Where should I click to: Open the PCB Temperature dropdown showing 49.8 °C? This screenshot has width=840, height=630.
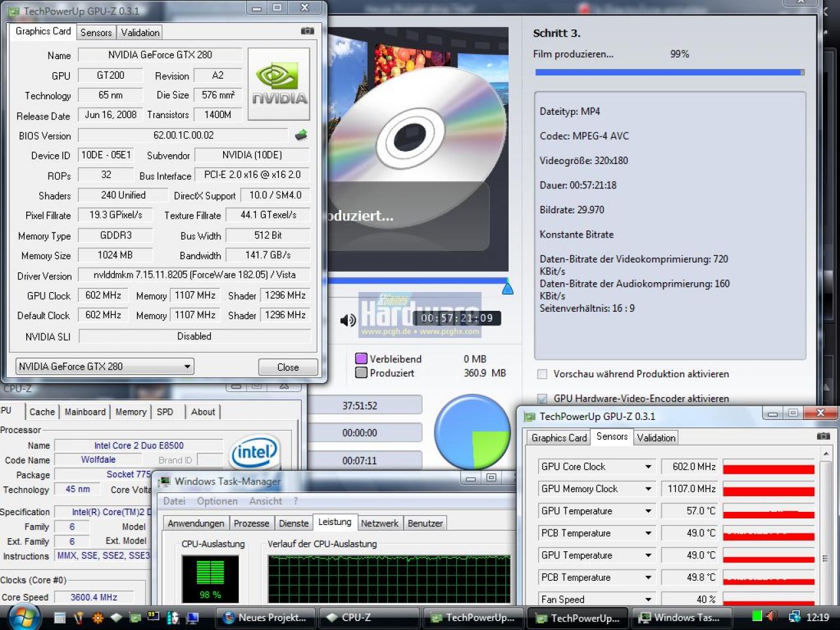pos(648,577)
